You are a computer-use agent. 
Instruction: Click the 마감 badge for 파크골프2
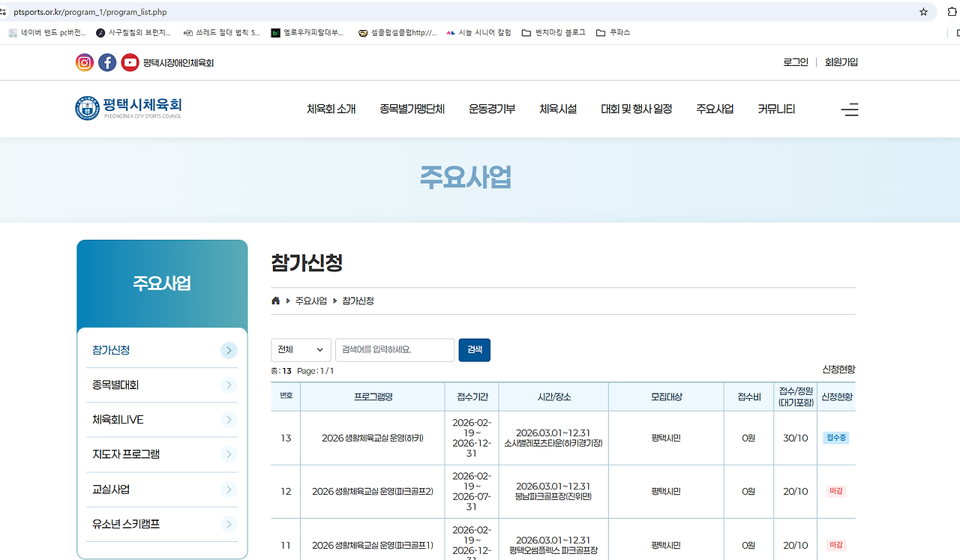835,492
